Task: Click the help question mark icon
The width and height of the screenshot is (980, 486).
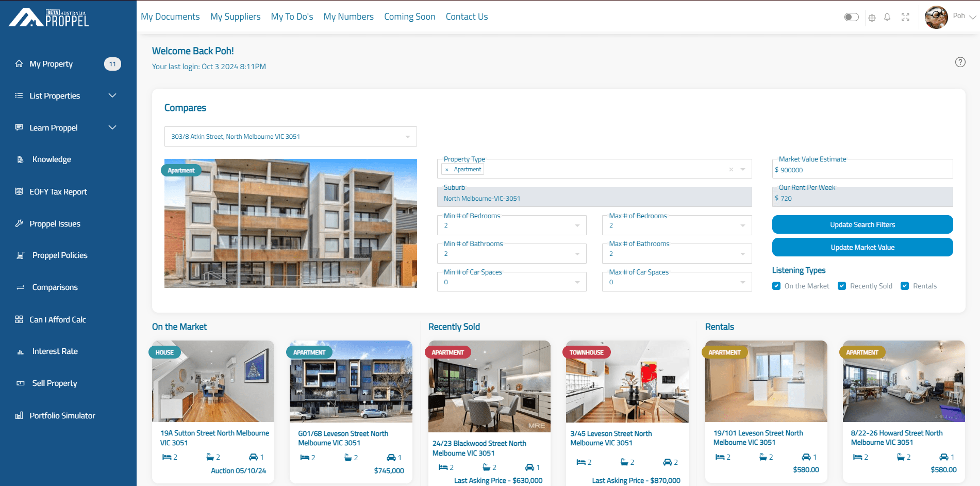Action: pyautogui.click(x=960, y=62)
